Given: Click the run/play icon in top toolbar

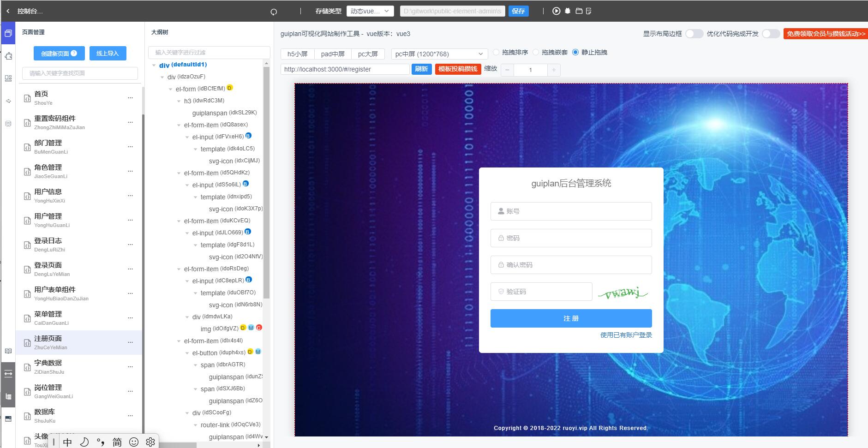Looking at the screenshot, I should (x=556, y=11).
